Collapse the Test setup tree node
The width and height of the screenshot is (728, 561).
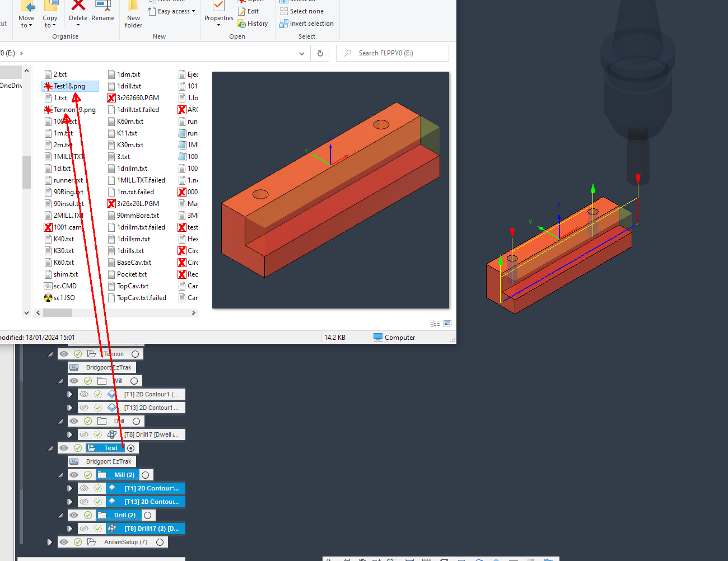[50, 448]
